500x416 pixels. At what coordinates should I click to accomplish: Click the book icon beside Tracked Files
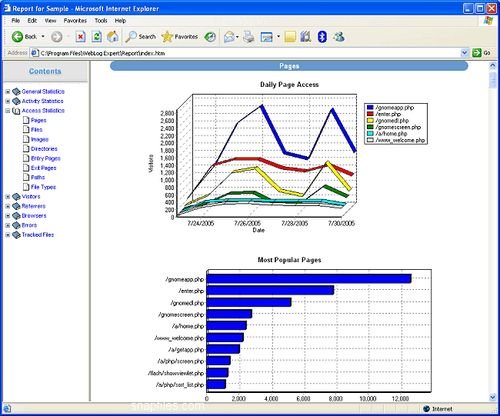tap(16, 235)
